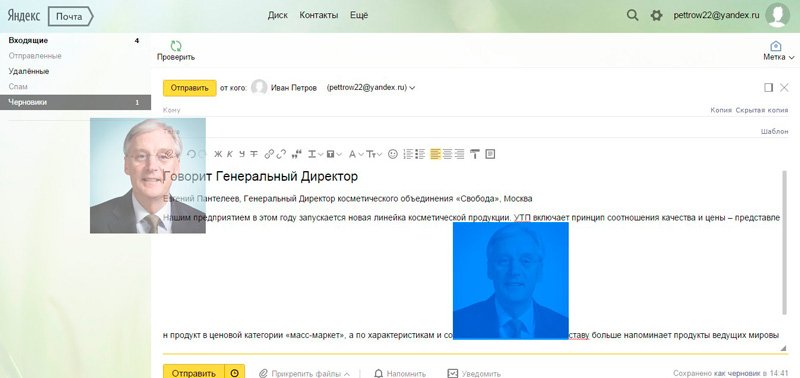Click the Почта logo button

coord(70,16)
